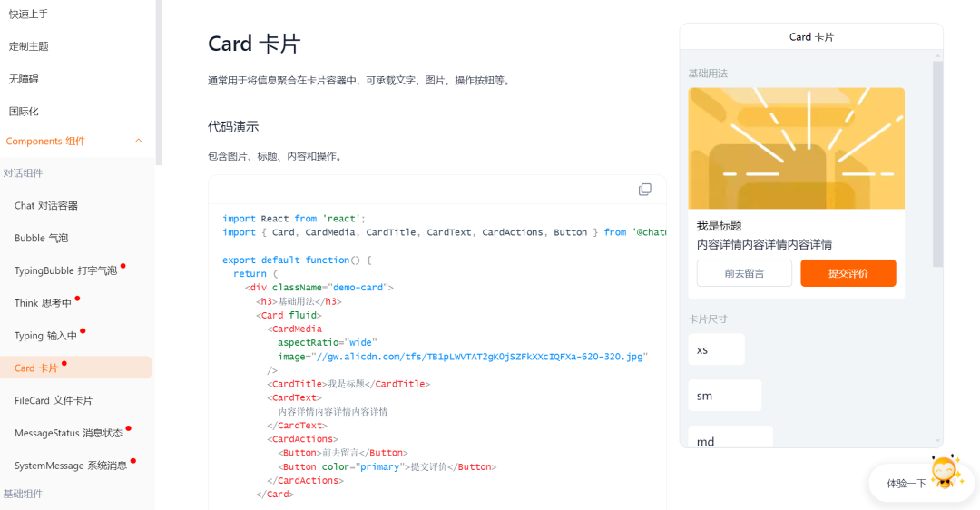The height and width of the screenshot is (510, 980).
Task: Open Typing 输入中 component page
Action: 45,336
